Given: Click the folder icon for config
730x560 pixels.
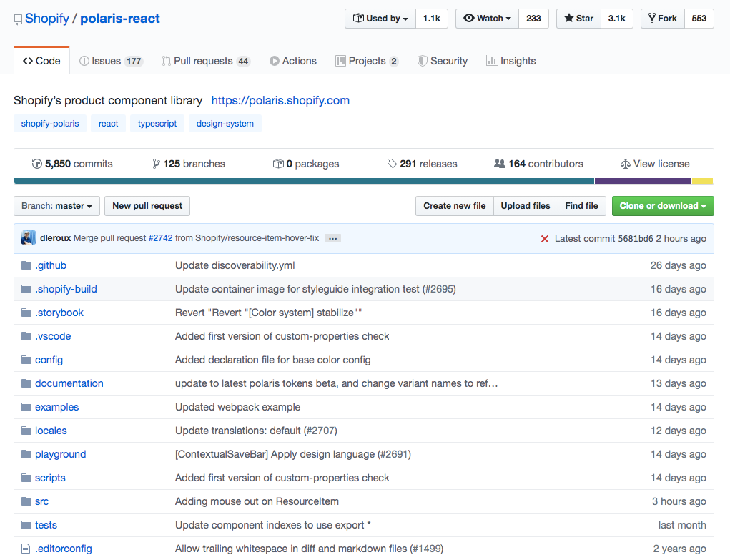Looking at the screenshot, I should point(26,360).
